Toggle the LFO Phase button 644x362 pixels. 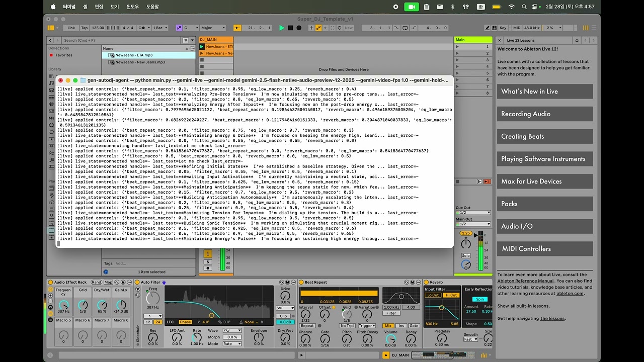pyautogui.click(x=185, y=322)
